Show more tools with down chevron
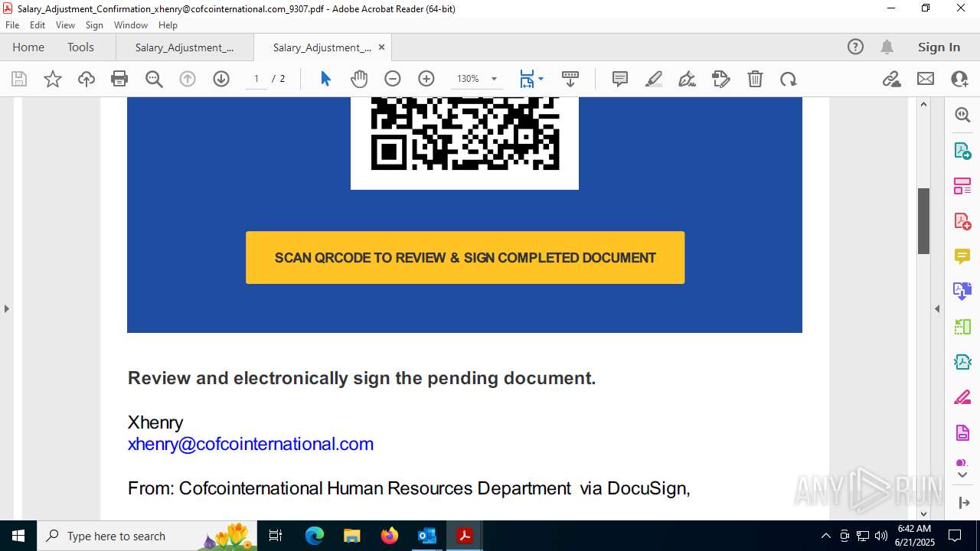The width and height of the screenshot is (980, 551). coord(962,475)
